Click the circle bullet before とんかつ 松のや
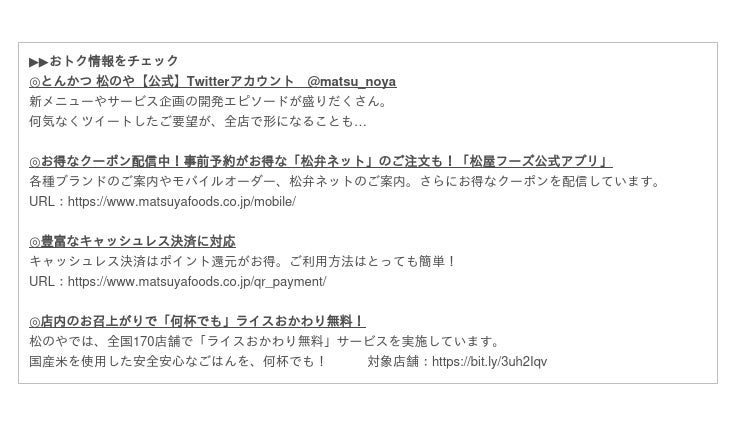The image size is (740, 424). [35, 82]
